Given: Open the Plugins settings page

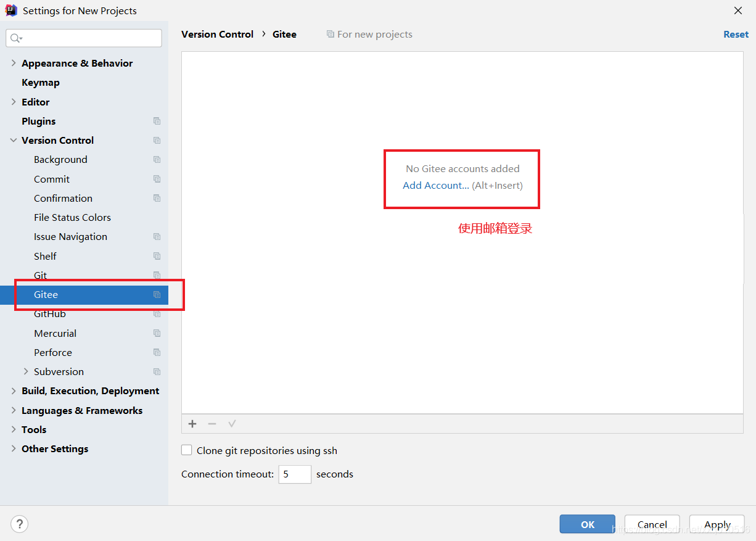Looking at the screenshot, I should click(x=39, y=121).
